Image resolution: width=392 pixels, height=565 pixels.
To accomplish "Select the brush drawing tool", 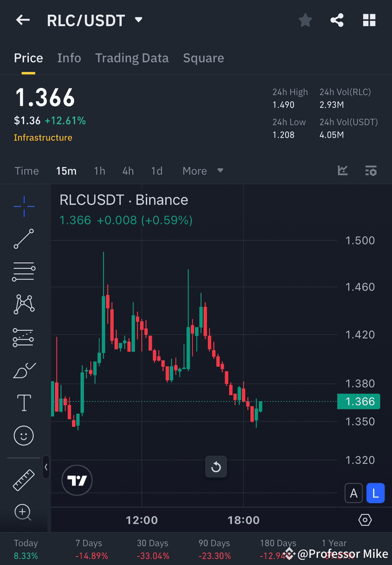I will tap(24, 371).
